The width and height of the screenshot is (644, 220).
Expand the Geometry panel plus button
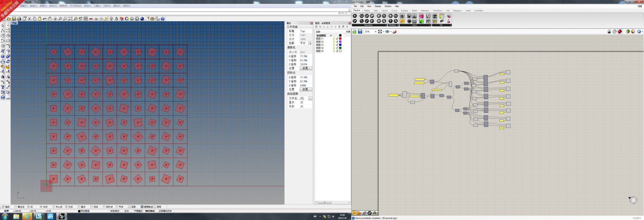pos(386,25)
